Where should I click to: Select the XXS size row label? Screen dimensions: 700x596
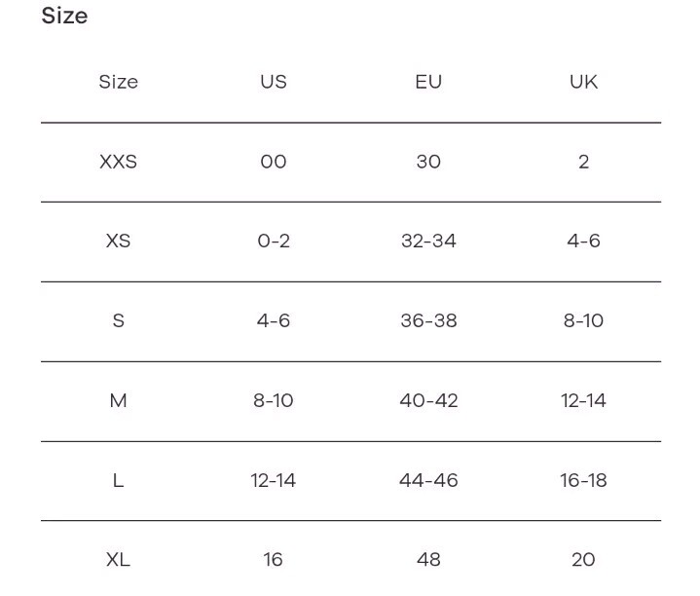coord(119,162)
